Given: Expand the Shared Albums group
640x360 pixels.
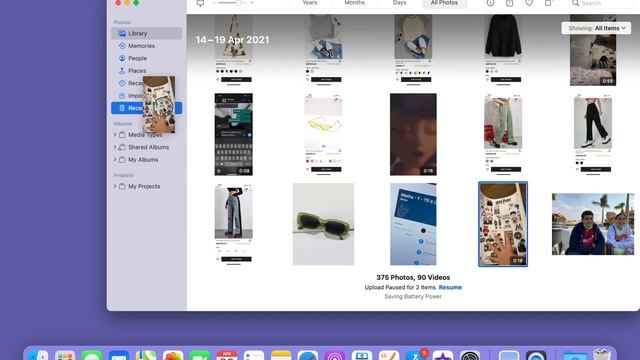Looking at the screenshot, I should pos(115,147).
